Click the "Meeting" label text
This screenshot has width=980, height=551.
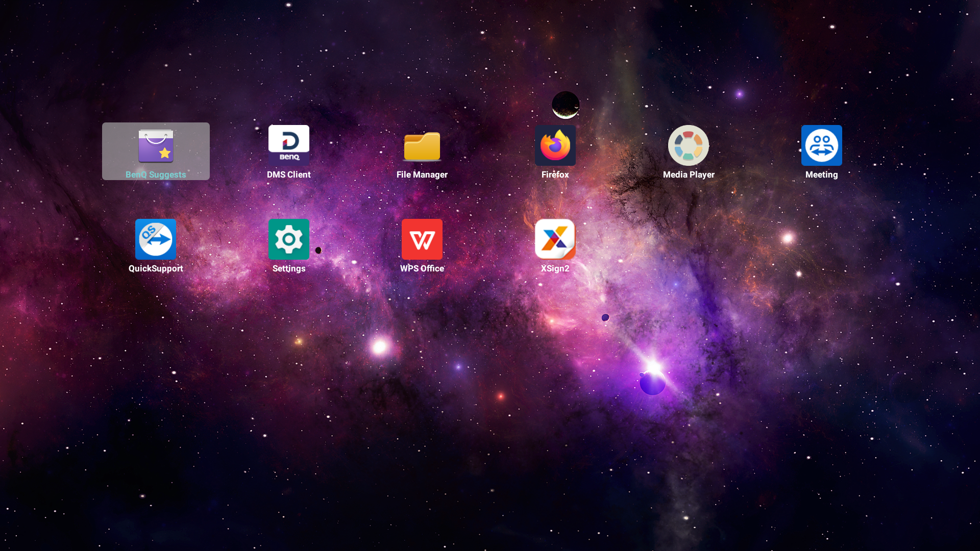822,174
